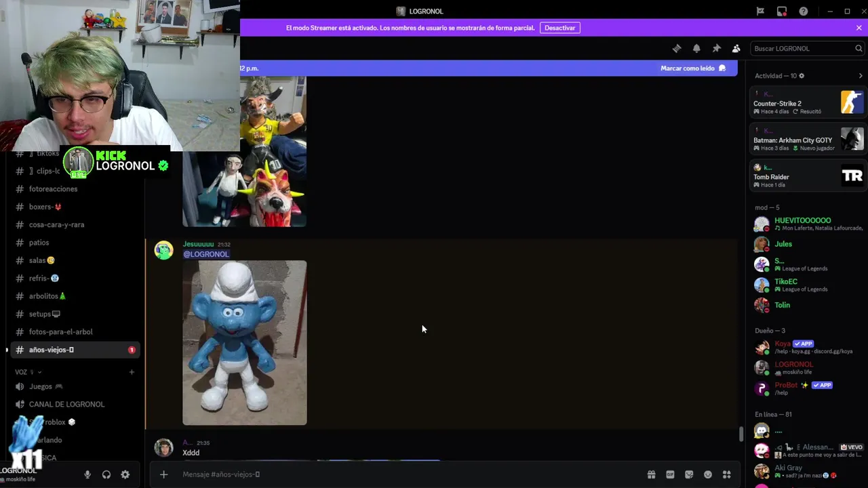
Task: Open the Batman: Arkham City GOTY activity
Action: click(808, 140)
